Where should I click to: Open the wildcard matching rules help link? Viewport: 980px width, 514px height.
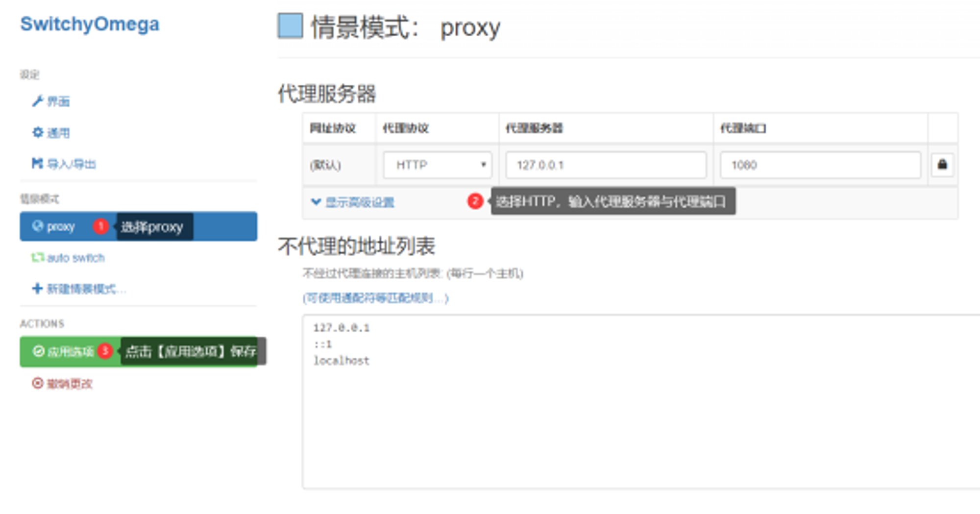point(375,298)
